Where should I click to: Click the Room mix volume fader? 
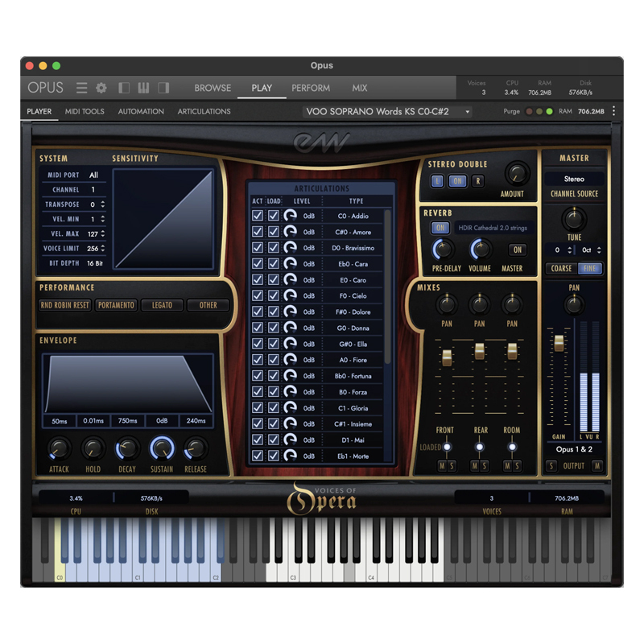tap(512, 351)
